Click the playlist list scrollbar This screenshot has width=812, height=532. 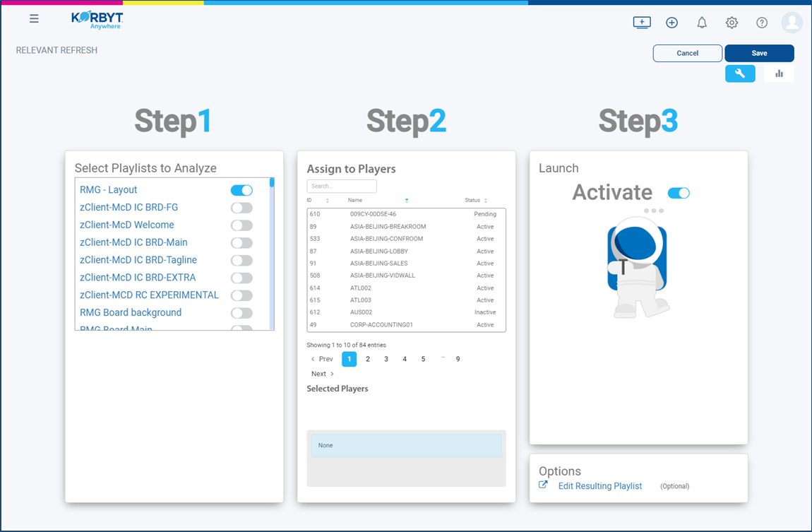click(272, 254)
